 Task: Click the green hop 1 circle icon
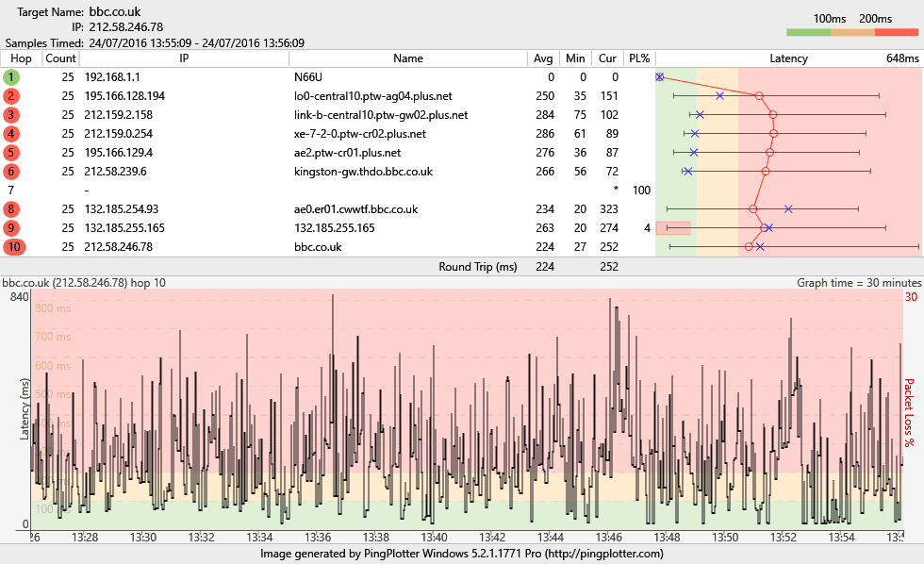(x=11, y=77)
